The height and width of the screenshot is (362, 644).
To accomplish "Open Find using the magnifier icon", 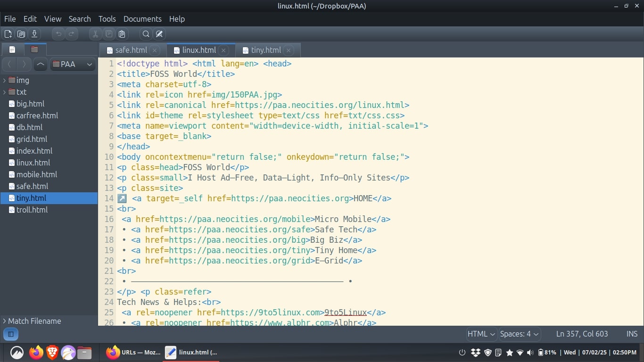I will [x=146, y=34].
